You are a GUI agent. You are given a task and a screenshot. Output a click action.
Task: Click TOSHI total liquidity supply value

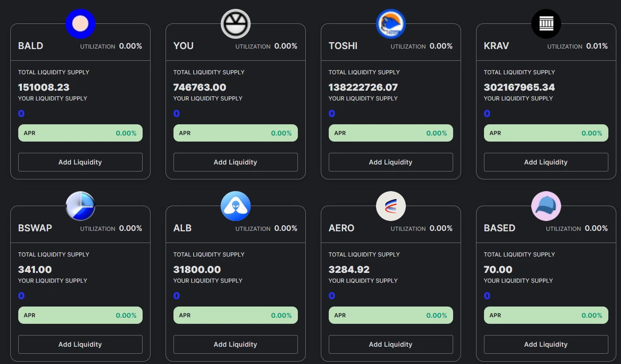coord(363,87)
